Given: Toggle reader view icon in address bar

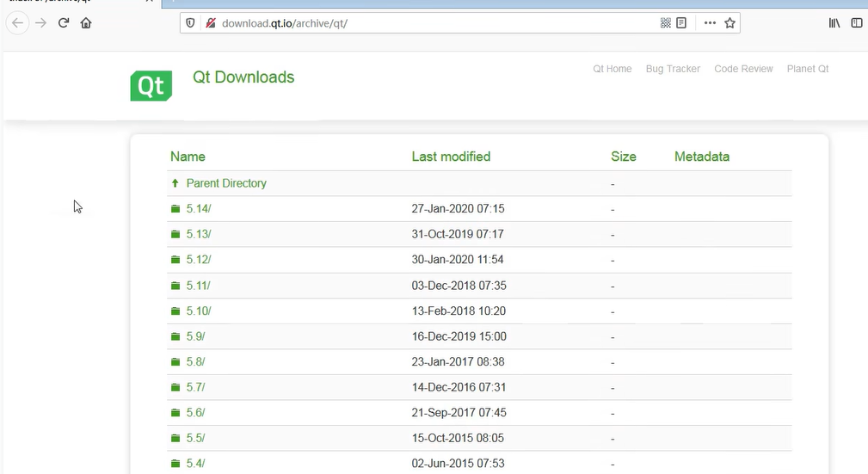Looking at the screenshot, I should point(681,22).
